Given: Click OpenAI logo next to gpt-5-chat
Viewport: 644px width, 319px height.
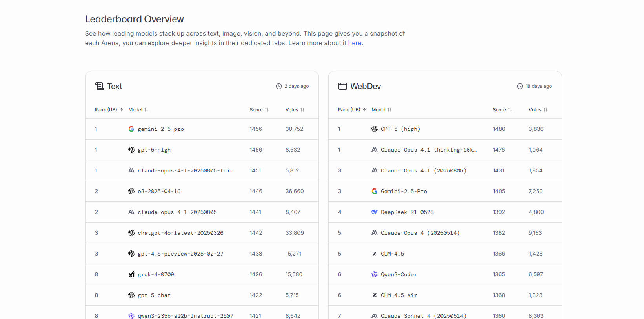Looking at the screenshot, I should coord(131,295).
